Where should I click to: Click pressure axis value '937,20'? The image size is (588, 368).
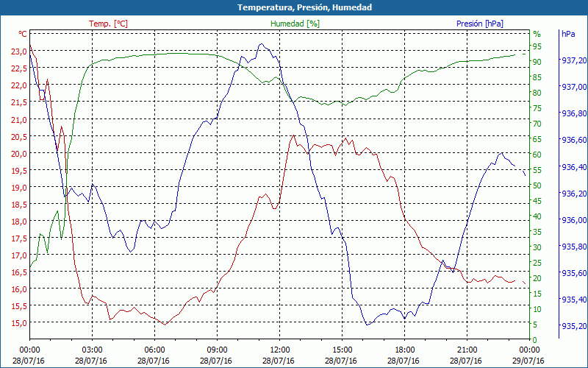[x=573, y=60]
